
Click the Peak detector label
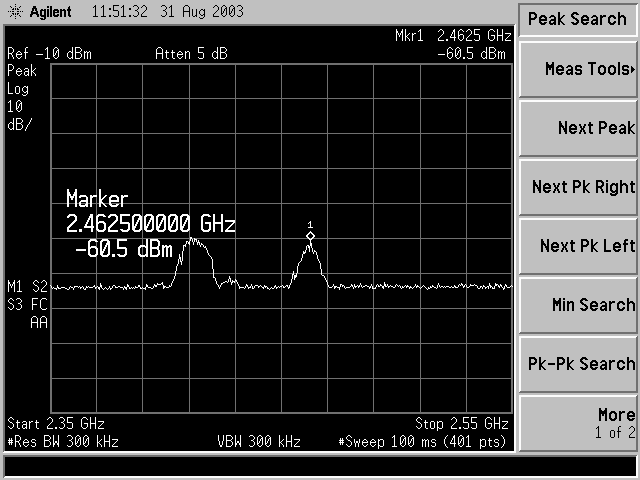pyautogui.click(x=22, y=71)
